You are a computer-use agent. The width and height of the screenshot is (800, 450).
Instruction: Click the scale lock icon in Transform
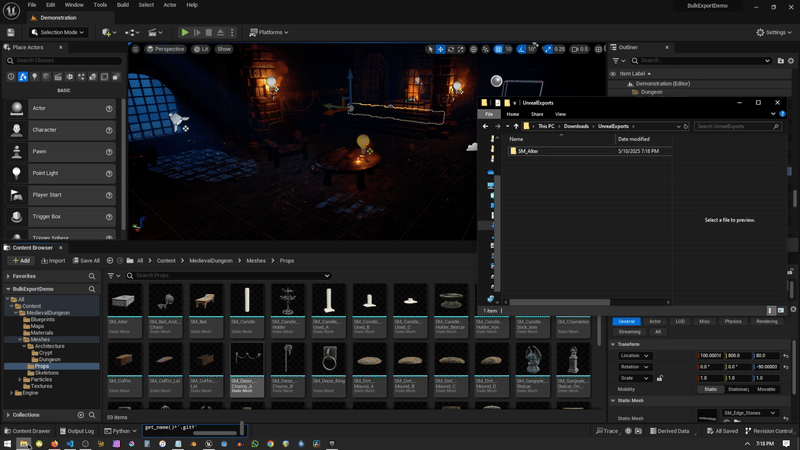pyautogui.click(x=660, y=378)
